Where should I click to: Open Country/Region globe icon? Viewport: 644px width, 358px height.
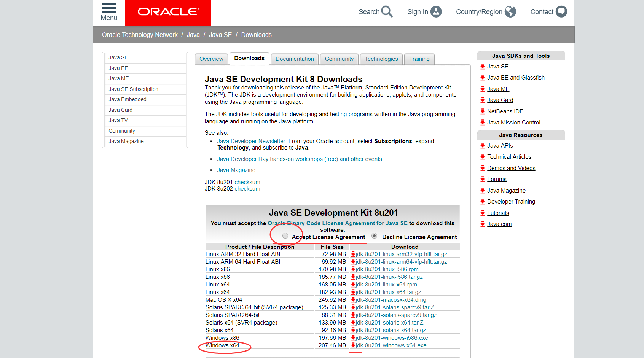(x=510, y=12)
